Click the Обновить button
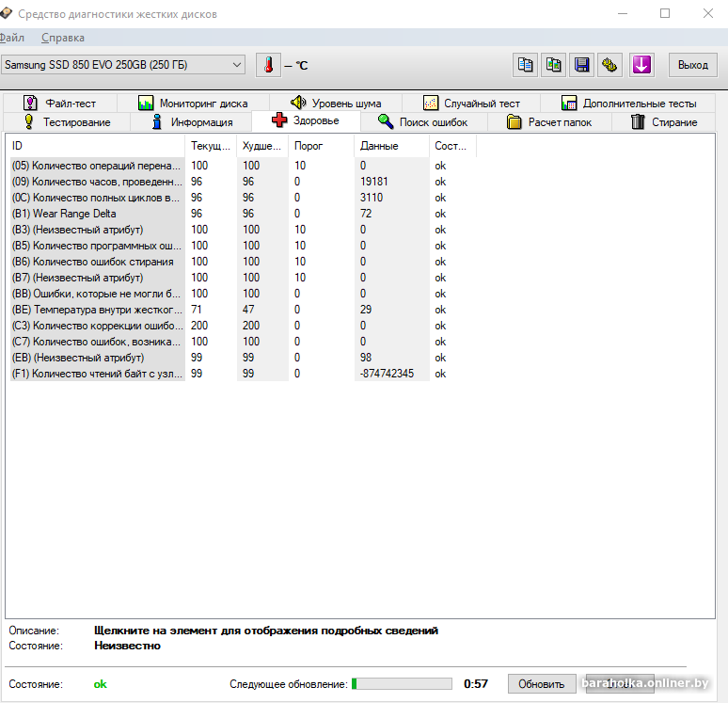 pos(542,684)
